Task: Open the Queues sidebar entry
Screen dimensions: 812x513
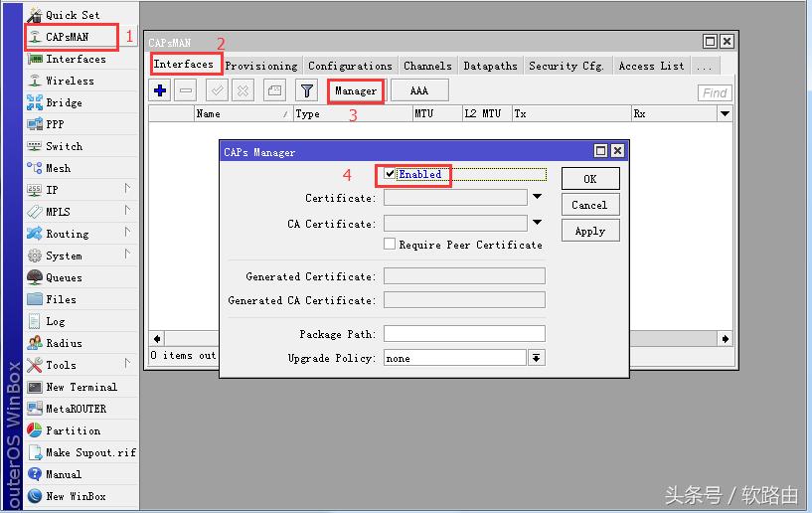Action: [x=64, y=277]
